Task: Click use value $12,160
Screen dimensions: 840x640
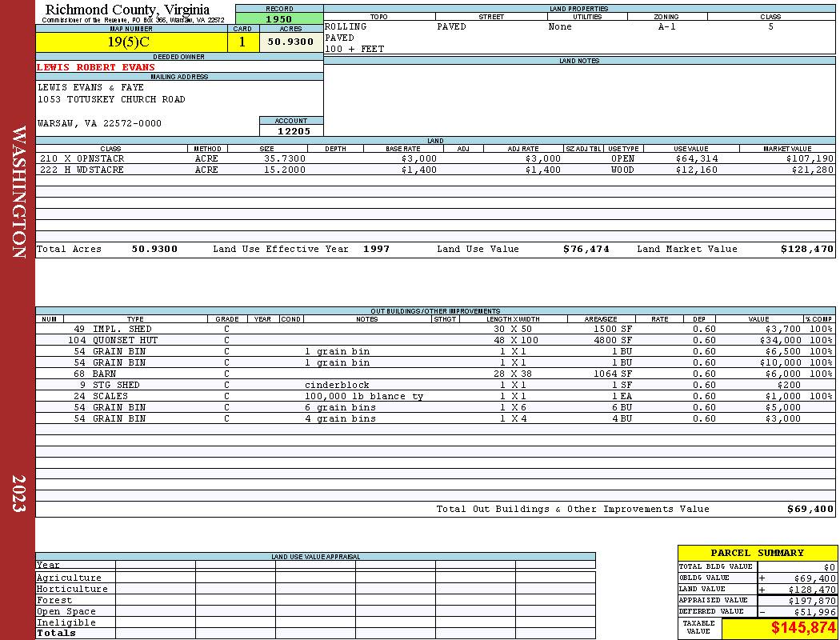Action: 697,170
